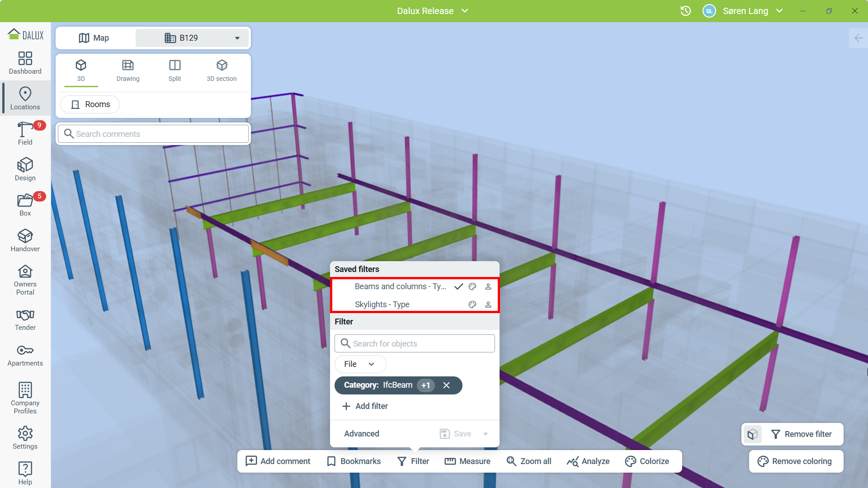Screen dimensions: 868x488
Task: Open the Design module
Action: coord(25,169)
